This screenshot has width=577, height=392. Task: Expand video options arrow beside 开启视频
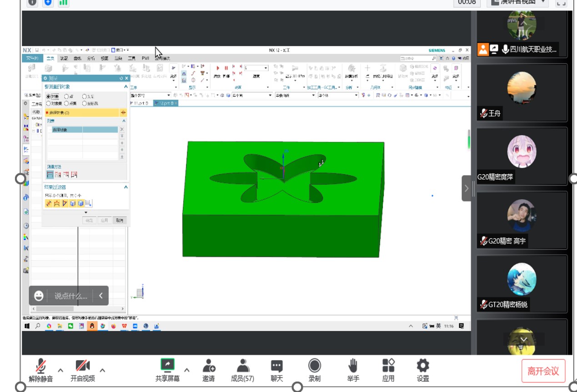click(102, 370)
